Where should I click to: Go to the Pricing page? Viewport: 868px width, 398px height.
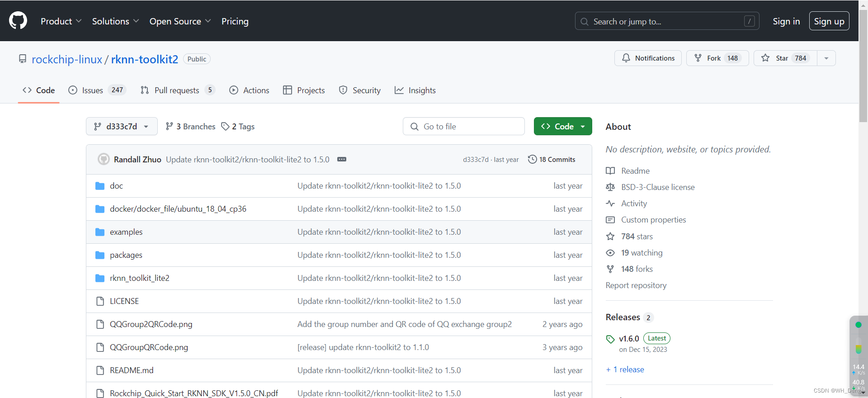point(235,21)
